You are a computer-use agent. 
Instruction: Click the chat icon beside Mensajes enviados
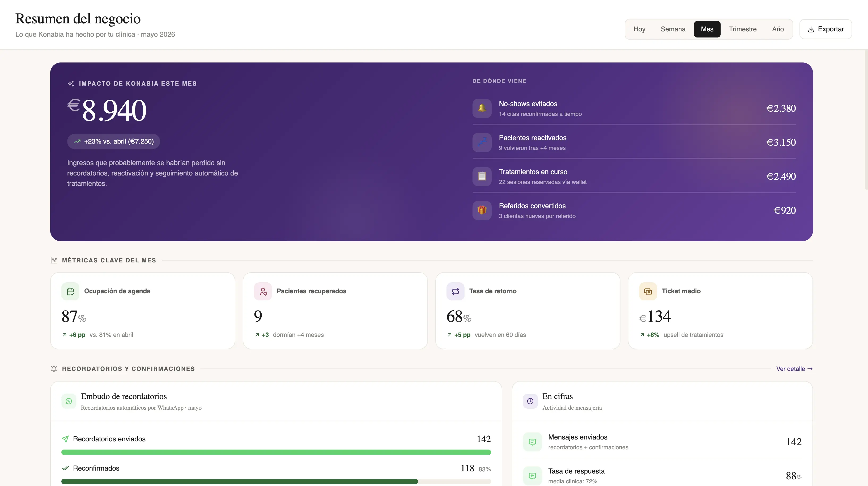pyautogui.click(x=532, y=442)
